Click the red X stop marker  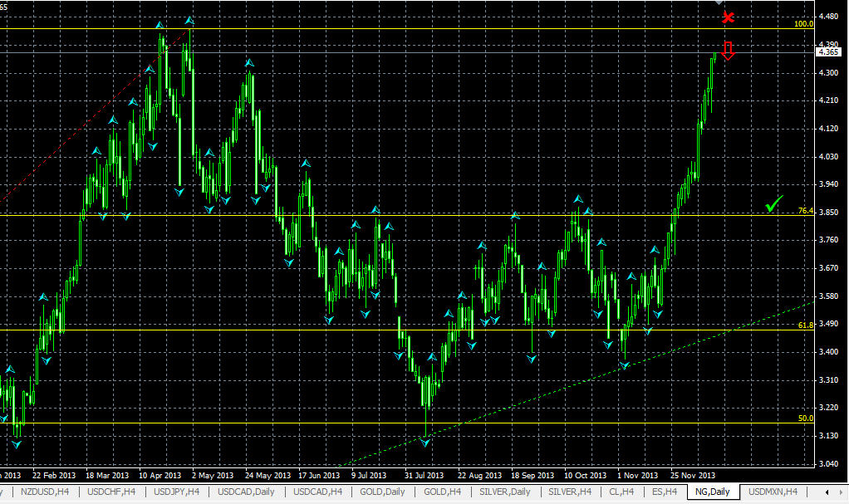coord(729,17)
